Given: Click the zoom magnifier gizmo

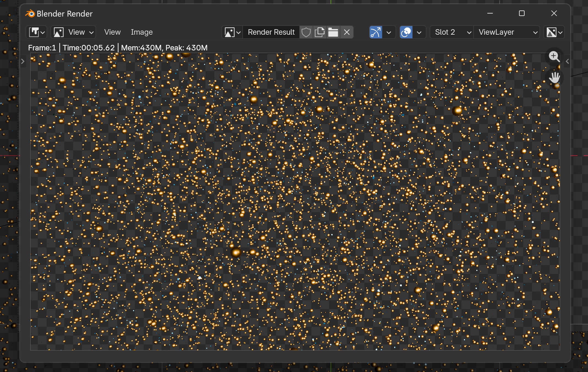Looking at the screenshot, I should click(x=554, y=56).
